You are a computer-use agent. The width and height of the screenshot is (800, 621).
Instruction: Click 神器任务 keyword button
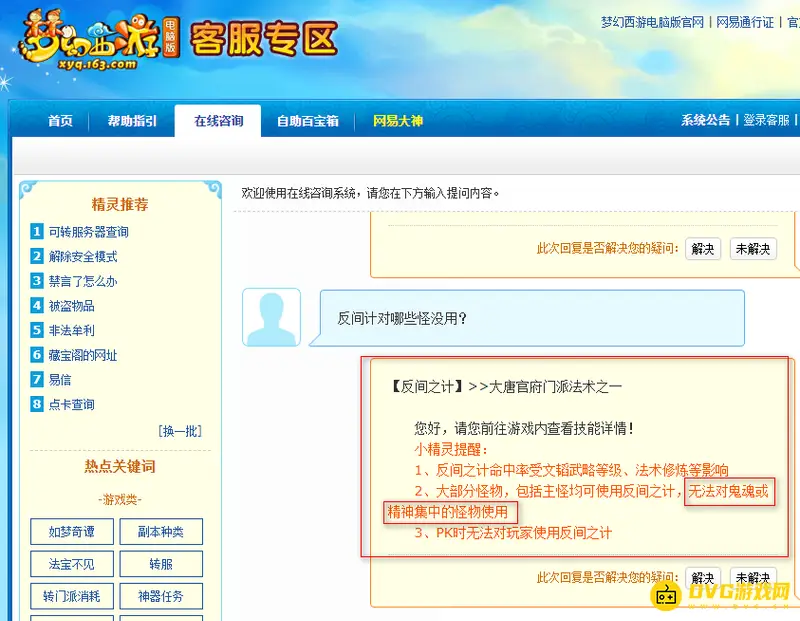coord(161,596)
